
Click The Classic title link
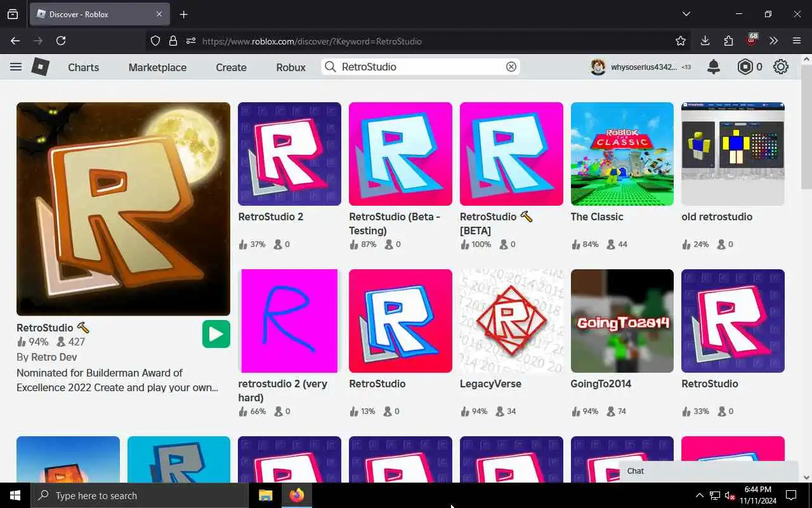pyautogui.click(x=597, y=217)
